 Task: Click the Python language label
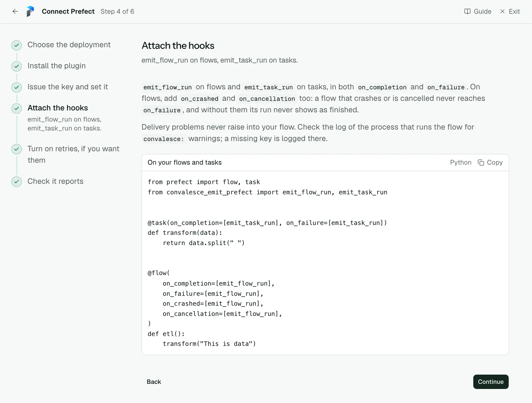[x=461, y=162]
